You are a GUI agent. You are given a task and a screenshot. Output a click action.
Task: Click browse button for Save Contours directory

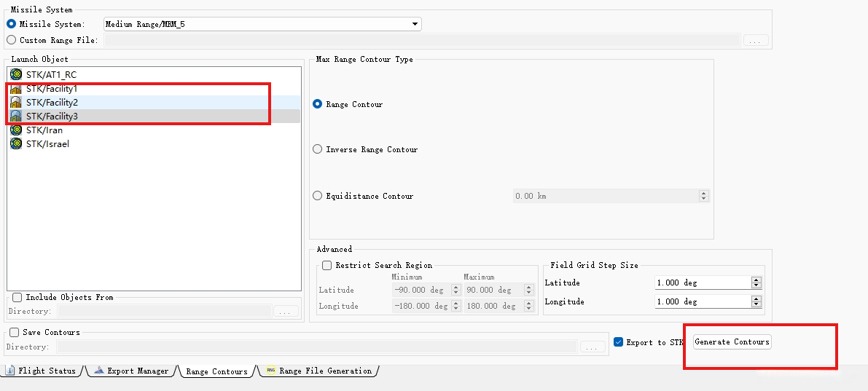pos(593,347)
